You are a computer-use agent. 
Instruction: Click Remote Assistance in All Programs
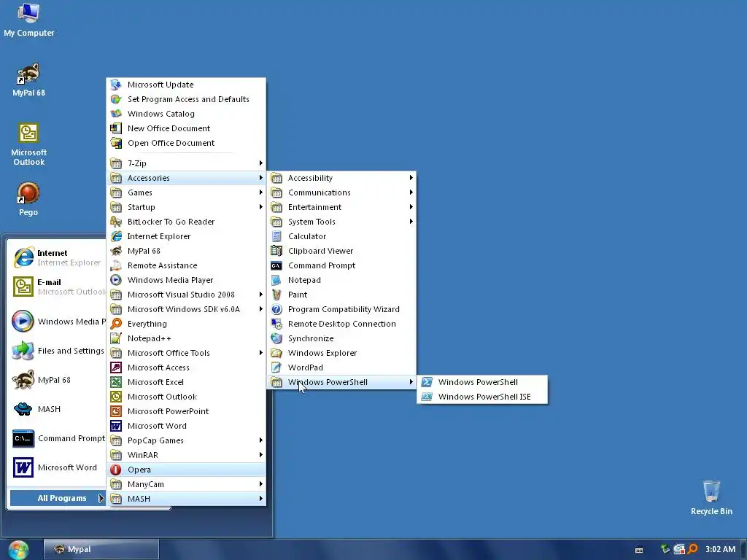pos(186,265)
